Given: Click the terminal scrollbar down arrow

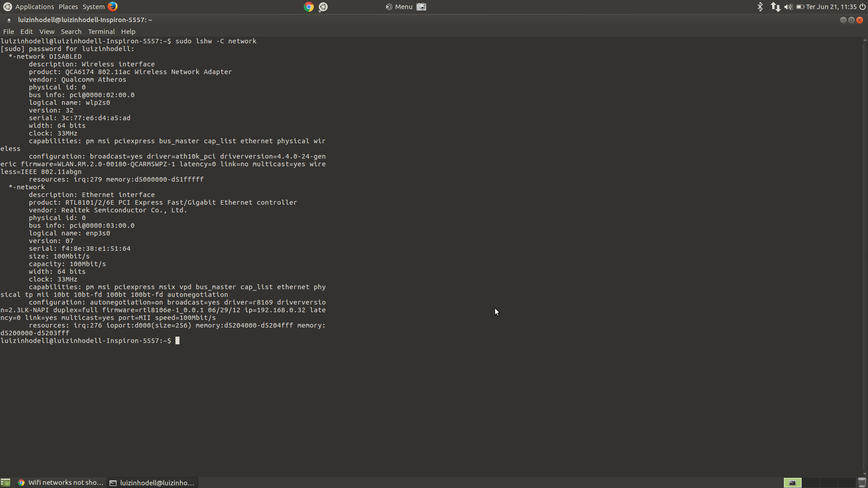Looking at the screenshot, I should pyautogui.click(x=865, y=474).
